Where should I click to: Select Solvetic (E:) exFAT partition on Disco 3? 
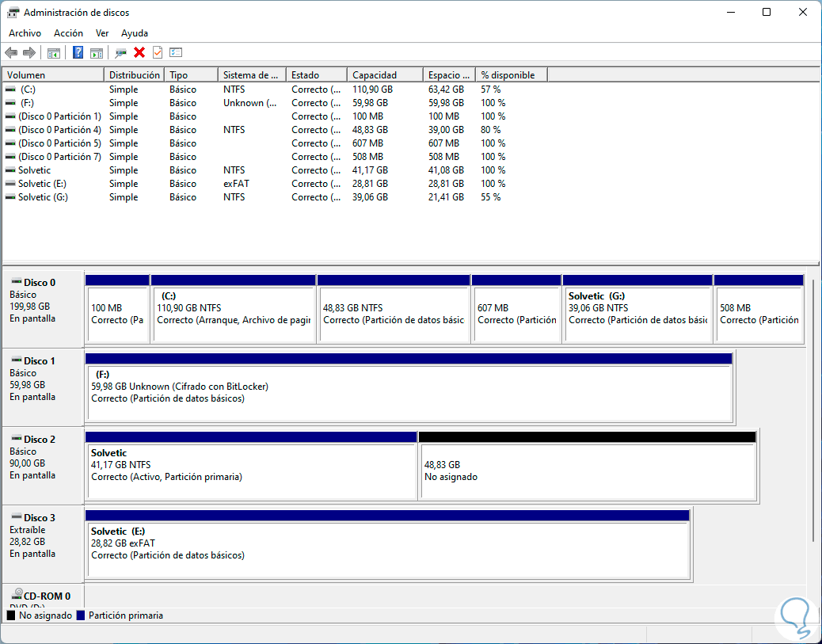pos(387,544)
